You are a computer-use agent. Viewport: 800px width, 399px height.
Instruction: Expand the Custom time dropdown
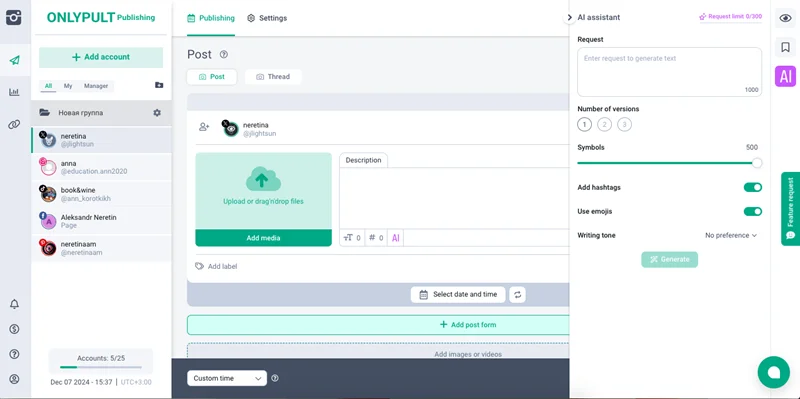point(227,378)
